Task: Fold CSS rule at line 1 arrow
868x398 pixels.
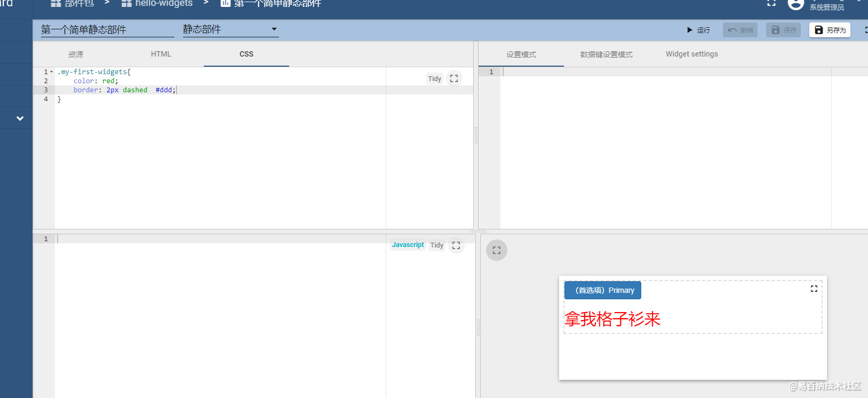Action: [x=52, y=72]
